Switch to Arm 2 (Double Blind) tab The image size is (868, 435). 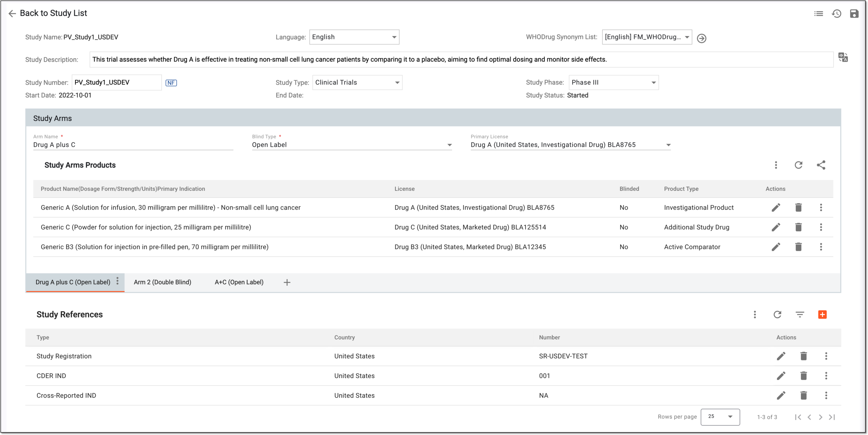tap(162, 282)
